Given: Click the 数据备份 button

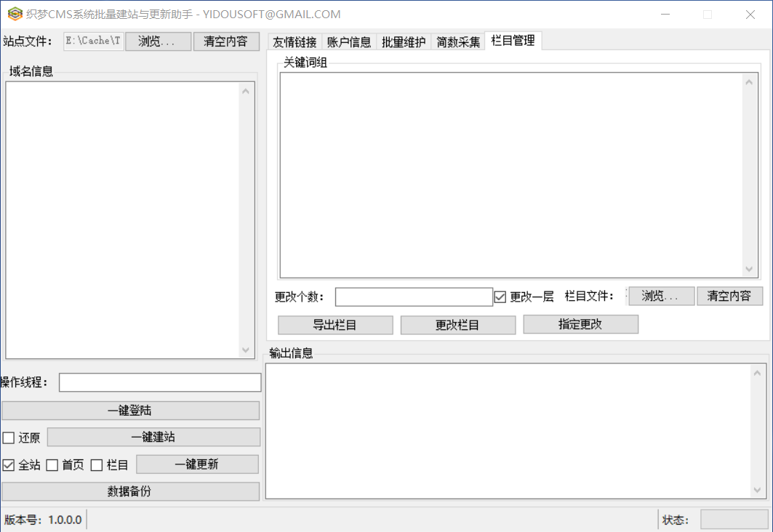Looking at the screenshot, I should pyautogui.click(x=130, y=491).
